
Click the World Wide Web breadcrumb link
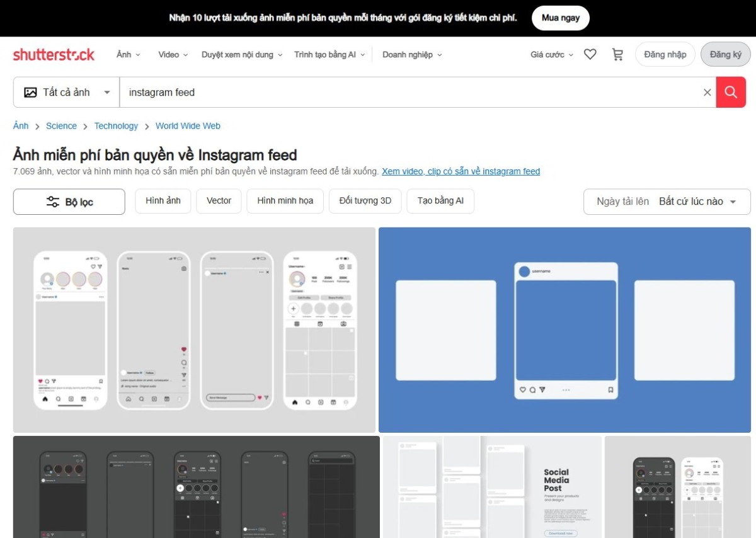188,126
